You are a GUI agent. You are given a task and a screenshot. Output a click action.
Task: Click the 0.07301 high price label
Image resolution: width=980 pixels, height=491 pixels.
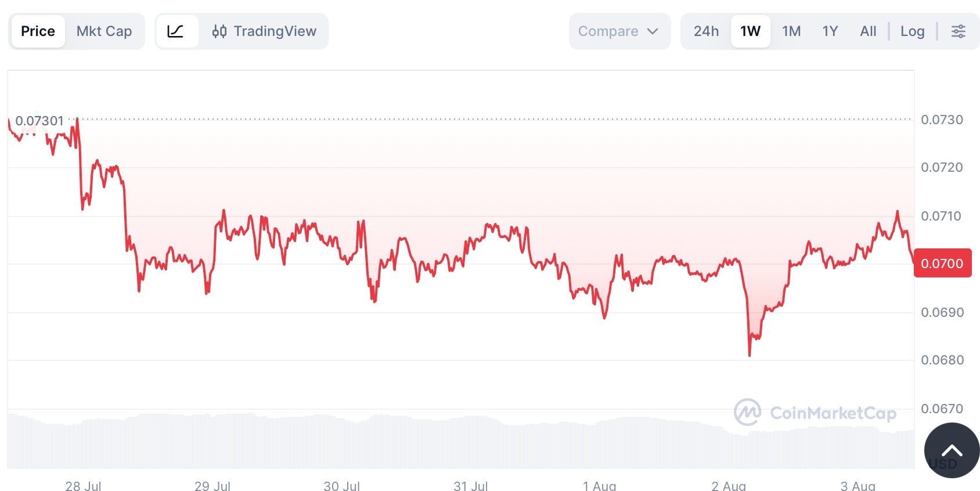pyautogui.click(x=39, y=121)
